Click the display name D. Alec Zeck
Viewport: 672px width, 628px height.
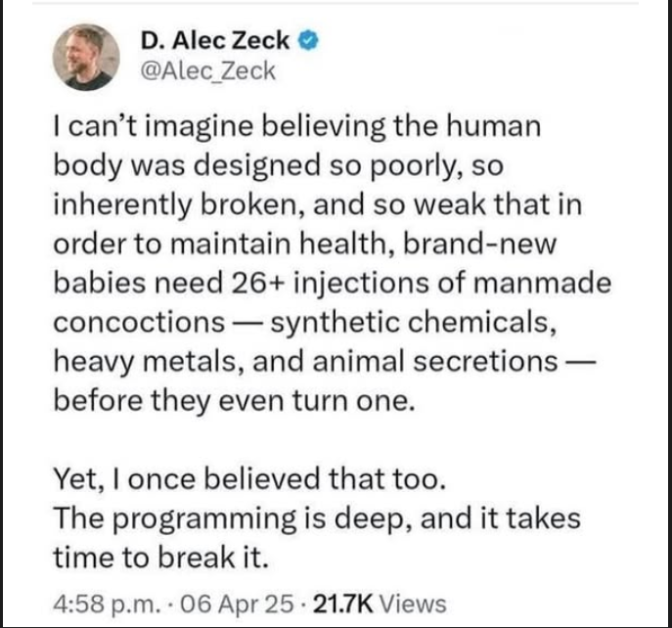point(215,41)
